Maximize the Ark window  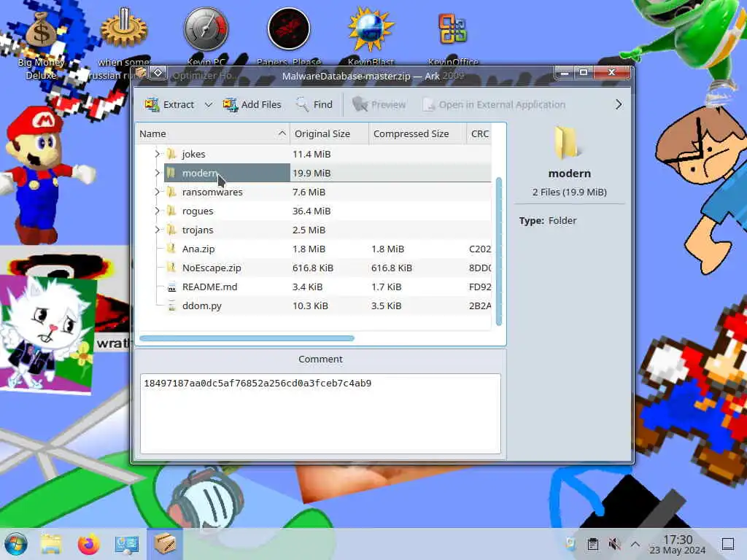[584, 73]
